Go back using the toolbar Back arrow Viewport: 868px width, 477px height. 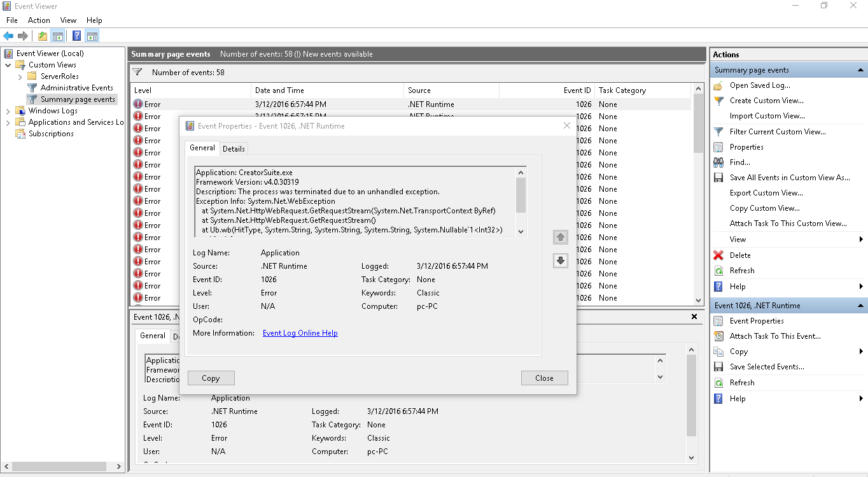(x=8, y=36)
